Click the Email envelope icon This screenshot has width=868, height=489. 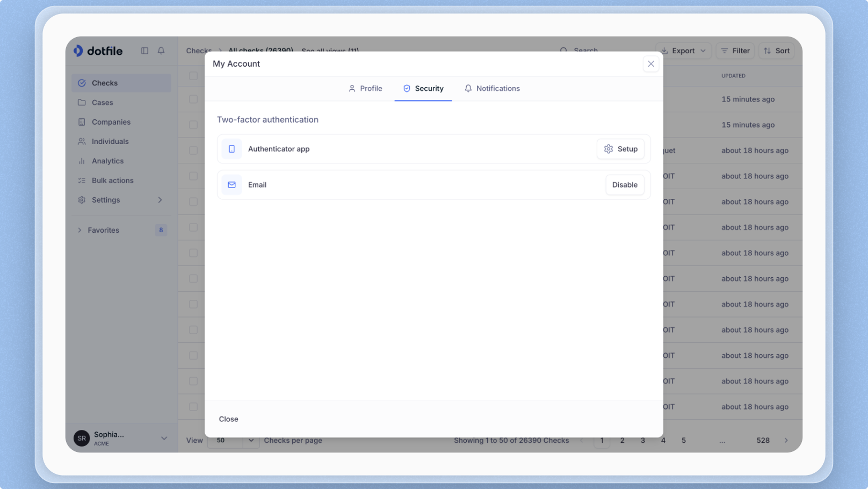(x=232, y=185)
